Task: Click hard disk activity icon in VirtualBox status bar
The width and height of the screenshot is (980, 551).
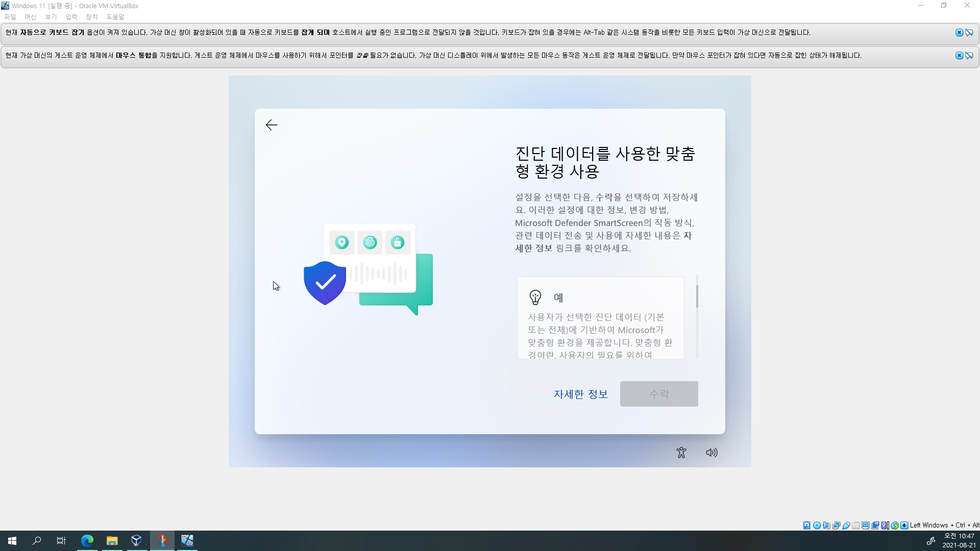Action: coord(806,525)
